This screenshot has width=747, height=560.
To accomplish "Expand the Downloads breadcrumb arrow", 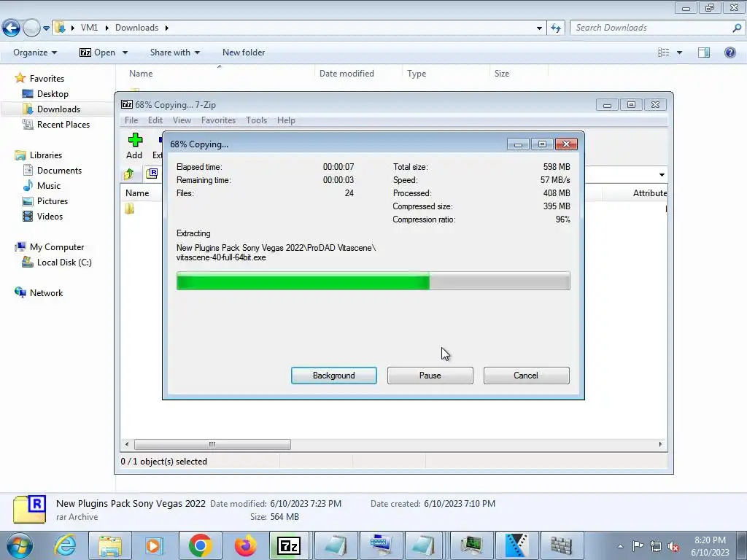I will tap(167, 28).
